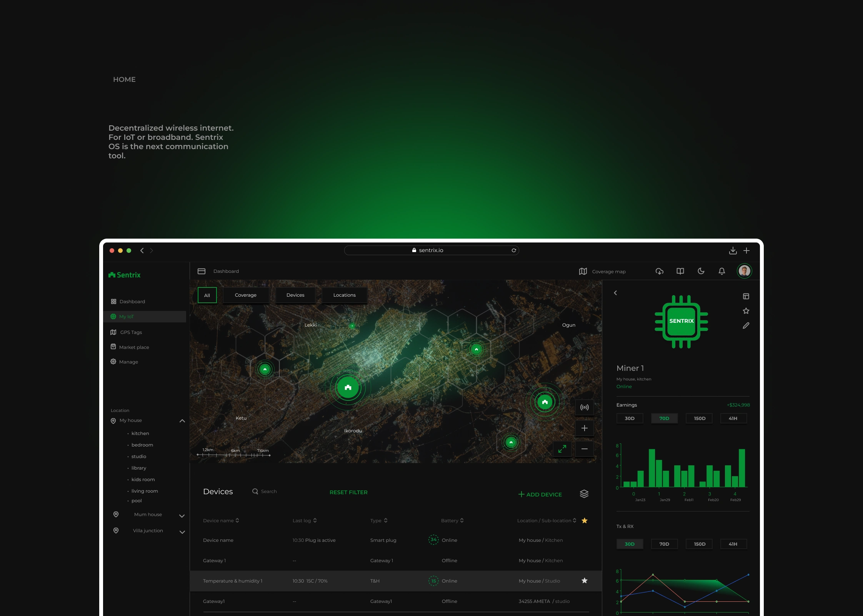Click the devices Search field
This screenshot has width=863, height=616.
tap(269, 491)
